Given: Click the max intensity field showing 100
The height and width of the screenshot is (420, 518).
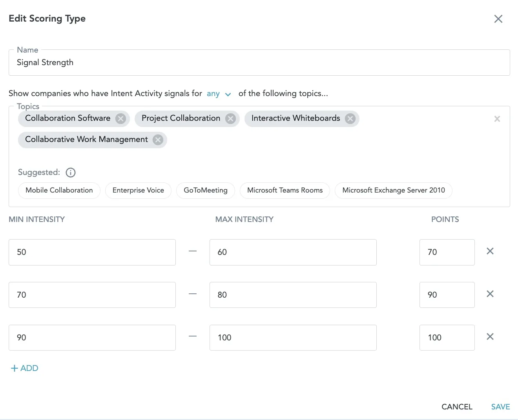Looking at the screenshot, I should pyautogui.click(x=293, y=338).
